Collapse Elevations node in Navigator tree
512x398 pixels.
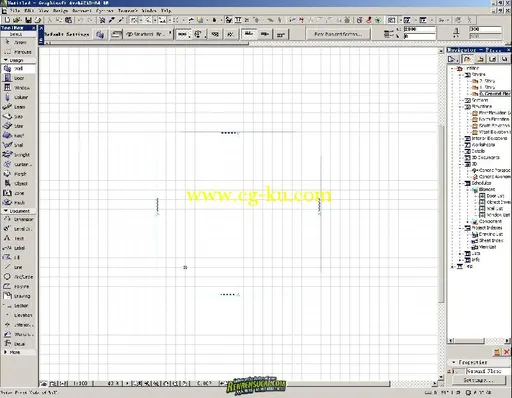[460, 107]
